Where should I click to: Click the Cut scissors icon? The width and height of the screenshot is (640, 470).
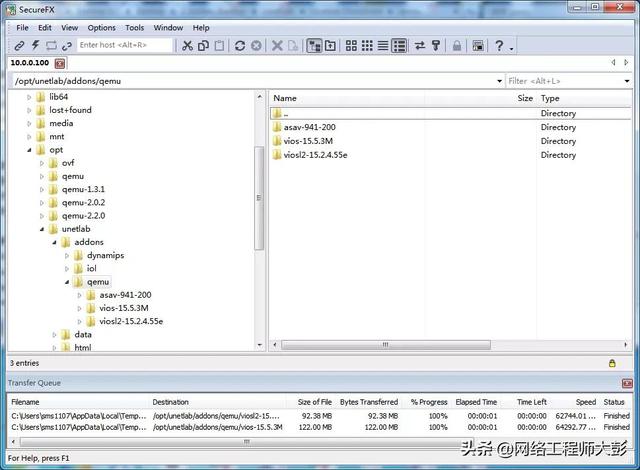[187, 46]
